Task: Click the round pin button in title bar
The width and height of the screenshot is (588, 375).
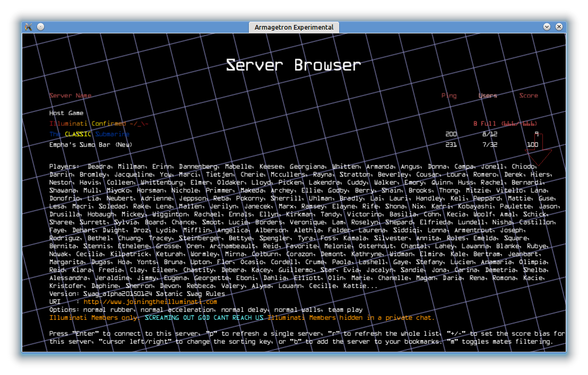Action: click(x=41, y=27)
